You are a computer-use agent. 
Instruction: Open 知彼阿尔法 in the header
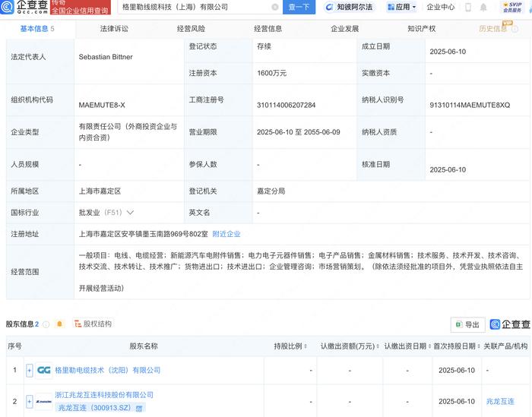point(349,7)
